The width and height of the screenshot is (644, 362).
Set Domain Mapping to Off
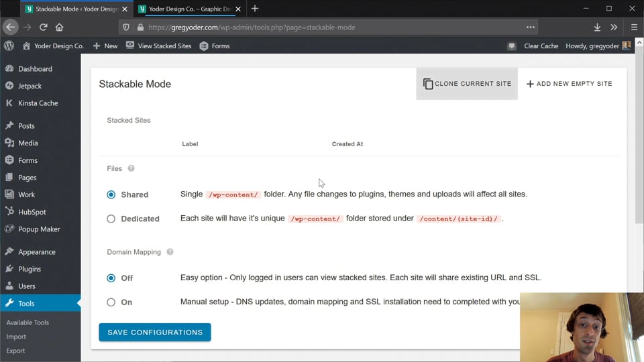click(x=111, y=278)
